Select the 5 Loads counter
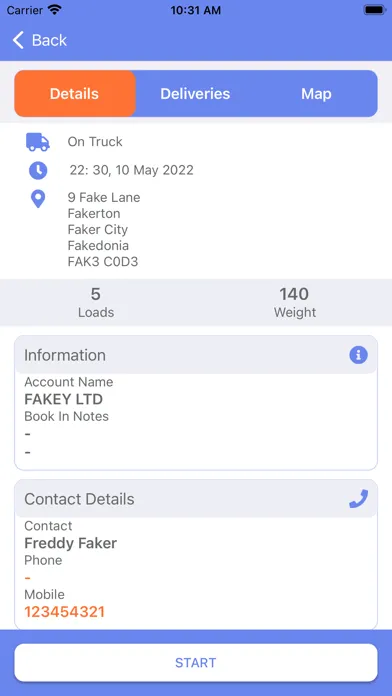The height and width of the screenshot is (696, 392). 96,303
